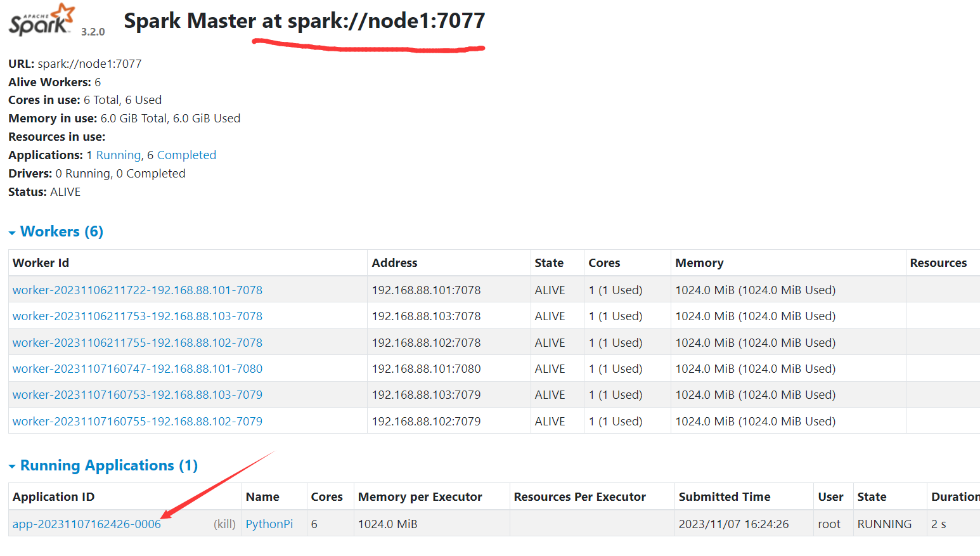This screenshot has height=556, width=980.
Task: Click the Spark version 3.2.0 label
Action: tap(93, 32)
